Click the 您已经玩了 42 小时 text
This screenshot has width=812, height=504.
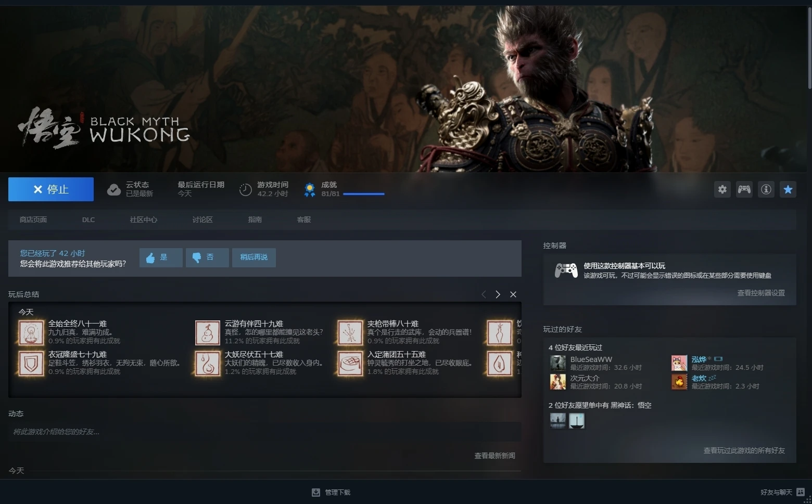click(53, 253)
